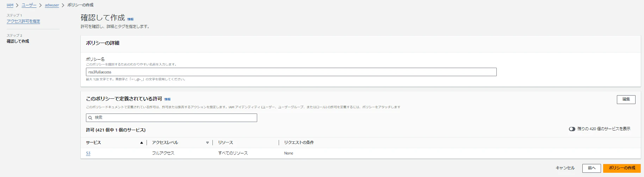Screen dimensions: 644x177
Task: Return to アクセス許可を指定 step
Action: click(23, 21)
